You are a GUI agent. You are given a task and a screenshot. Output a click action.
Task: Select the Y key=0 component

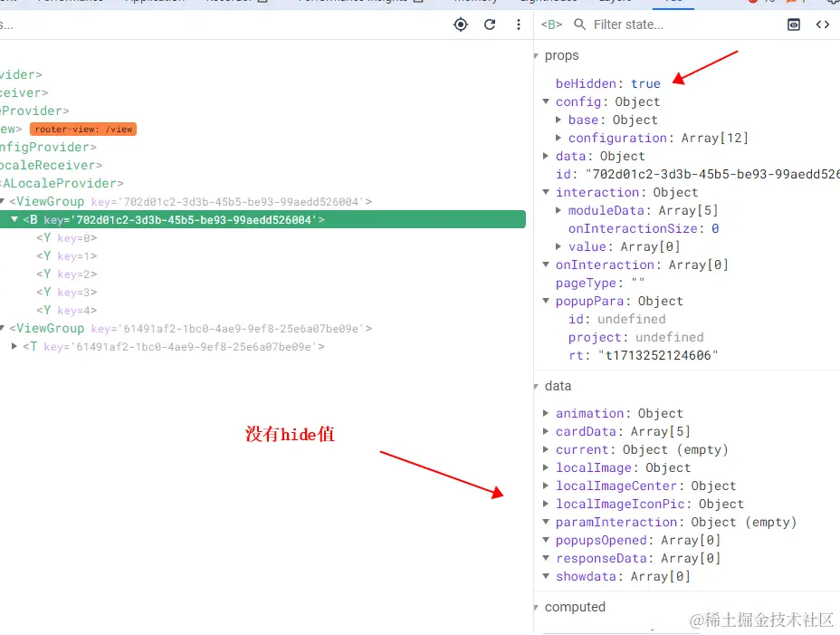(66, 237)
